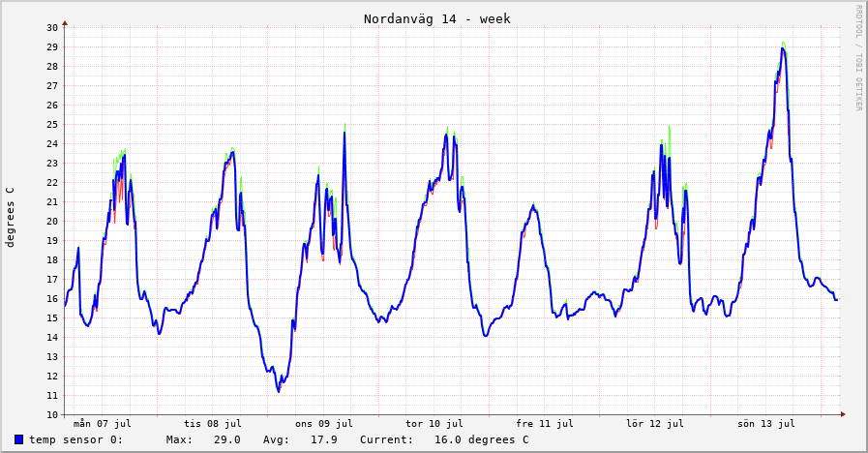Click the 'tis 08 jul' date label

pyautogui.click(x=213, y=424)
